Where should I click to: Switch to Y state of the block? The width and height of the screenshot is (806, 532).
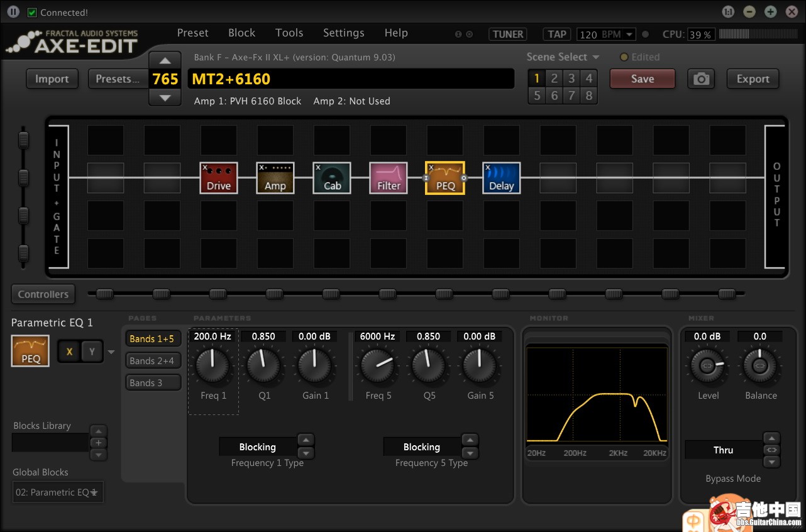click(x=92, y=352)
